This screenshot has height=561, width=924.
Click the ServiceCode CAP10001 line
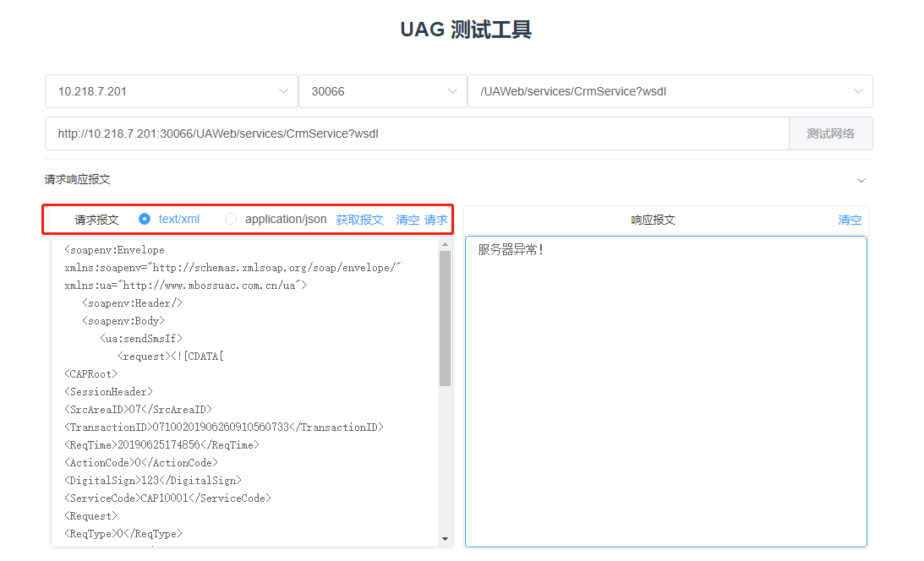[x=167, y=498]
